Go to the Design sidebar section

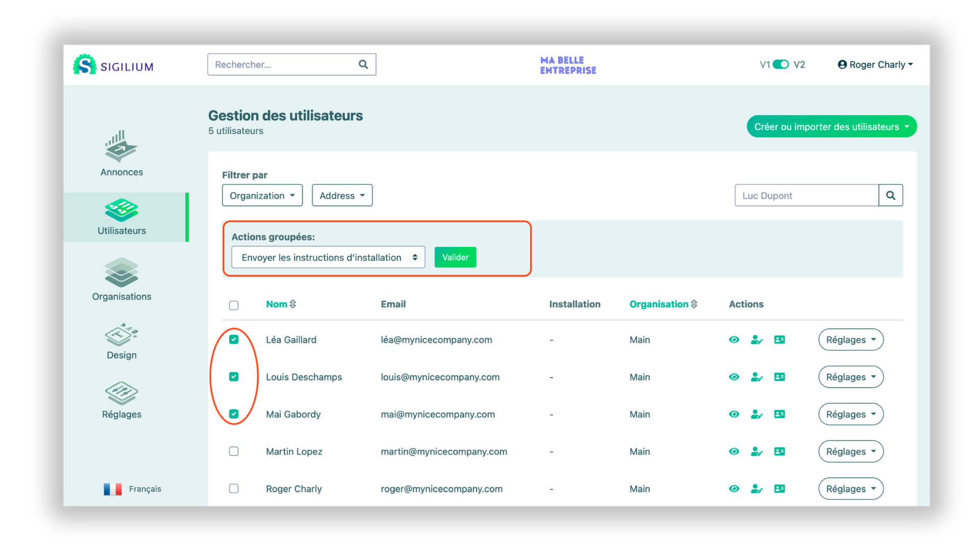(x=121, y=341)
